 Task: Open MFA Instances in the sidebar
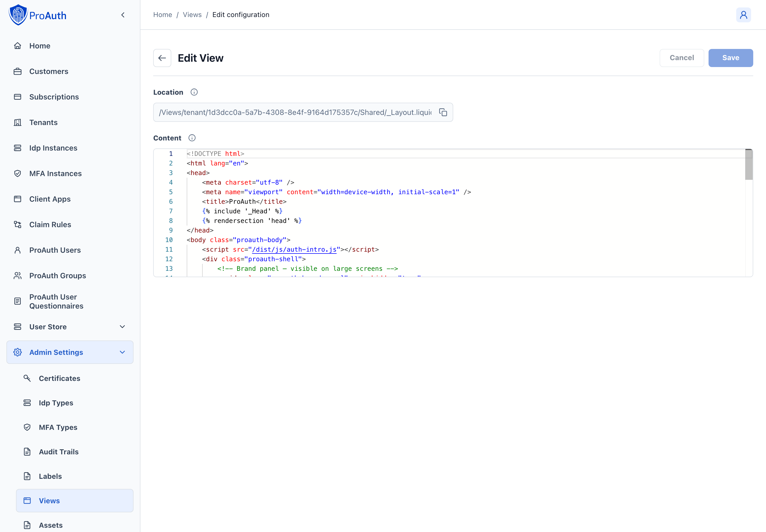click(70, 173)
